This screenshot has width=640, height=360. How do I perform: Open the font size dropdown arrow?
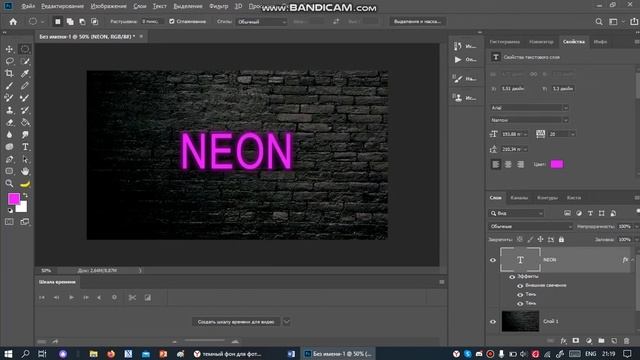point(525,134)
